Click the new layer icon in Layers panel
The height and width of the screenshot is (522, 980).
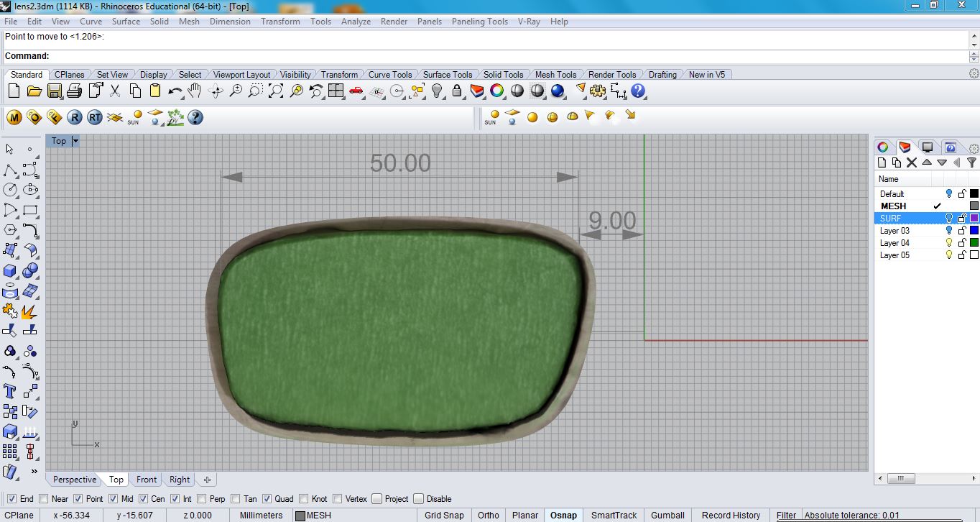pos(882,162)
